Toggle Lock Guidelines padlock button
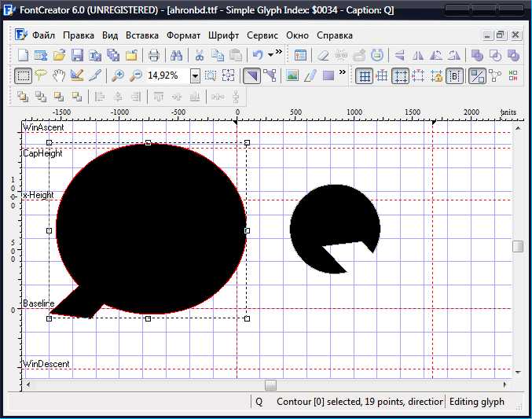Screen dimensions: 532x419 pos(436,75)
